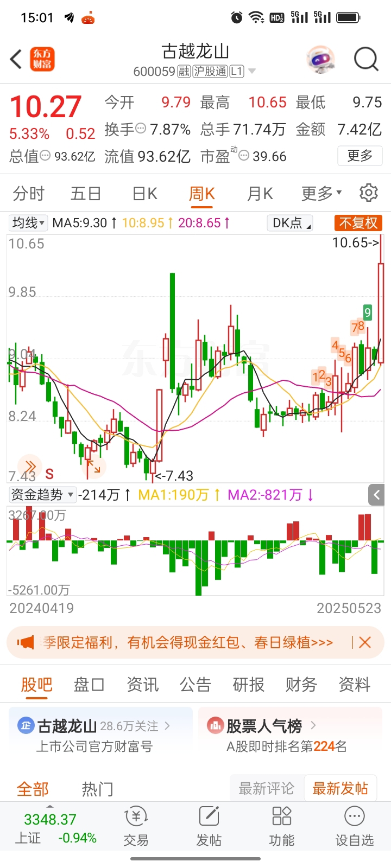Tap the red S marker on chart
Image resolution: width=391 pixels, height=868 pixels.
click(49, 474)
